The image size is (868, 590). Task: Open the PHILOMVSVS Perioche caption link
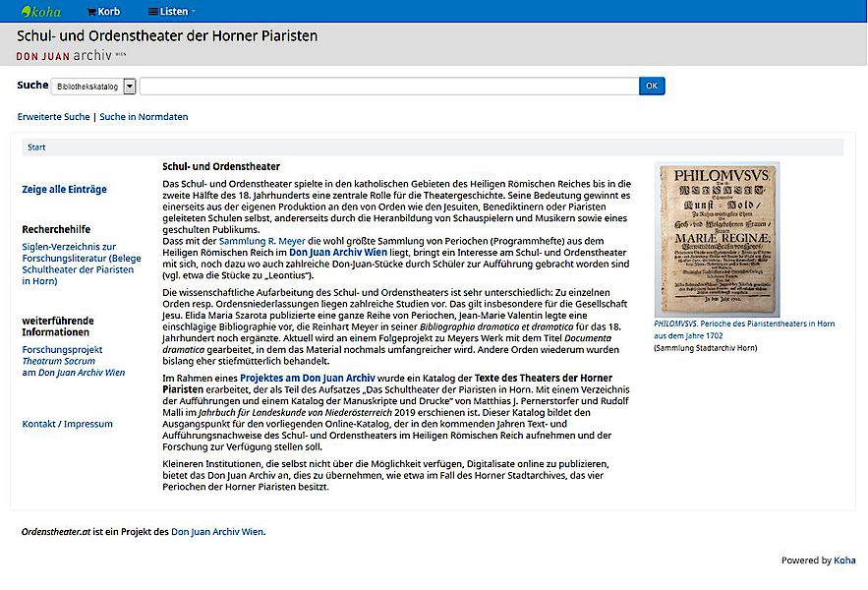pos(744,329)
